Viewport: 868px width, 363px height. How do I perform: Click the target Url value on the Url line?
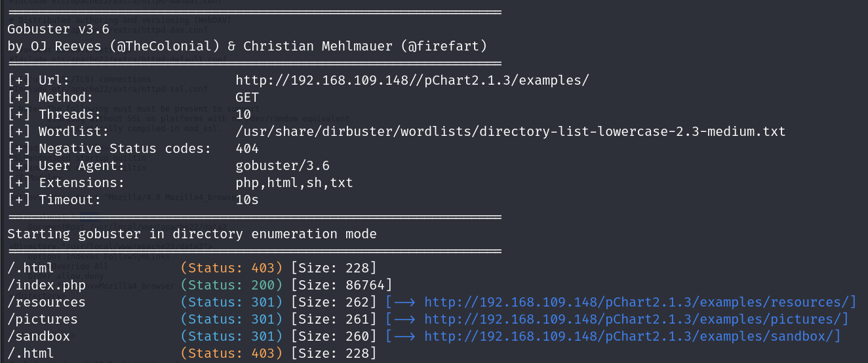pos(412,80)
